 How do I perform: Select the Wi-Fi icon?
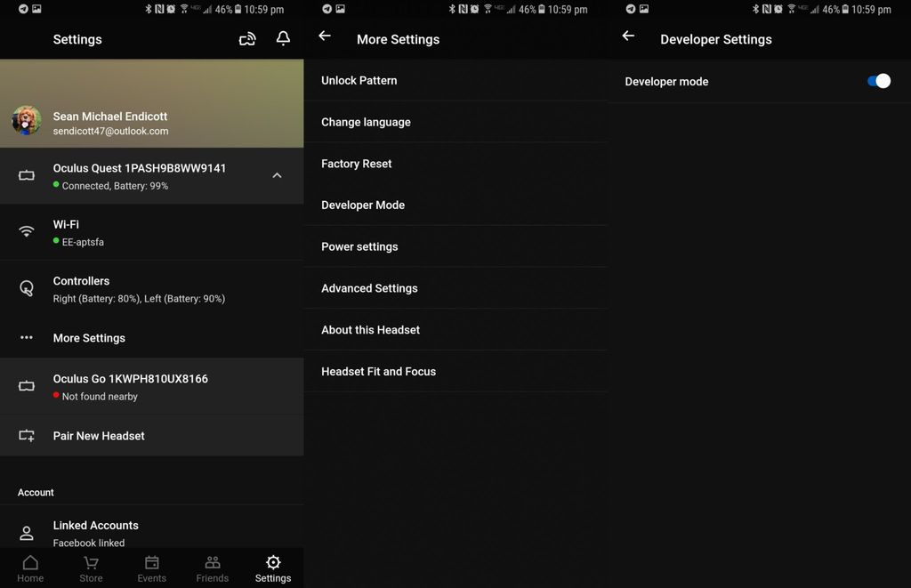click(x=26, y=231)
